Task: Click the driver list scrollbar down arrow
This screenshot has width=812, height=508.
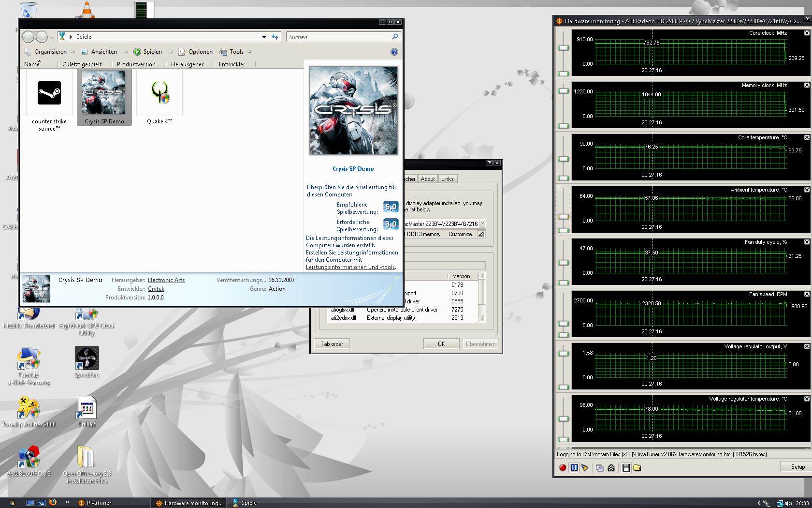Action: [481, 318]
